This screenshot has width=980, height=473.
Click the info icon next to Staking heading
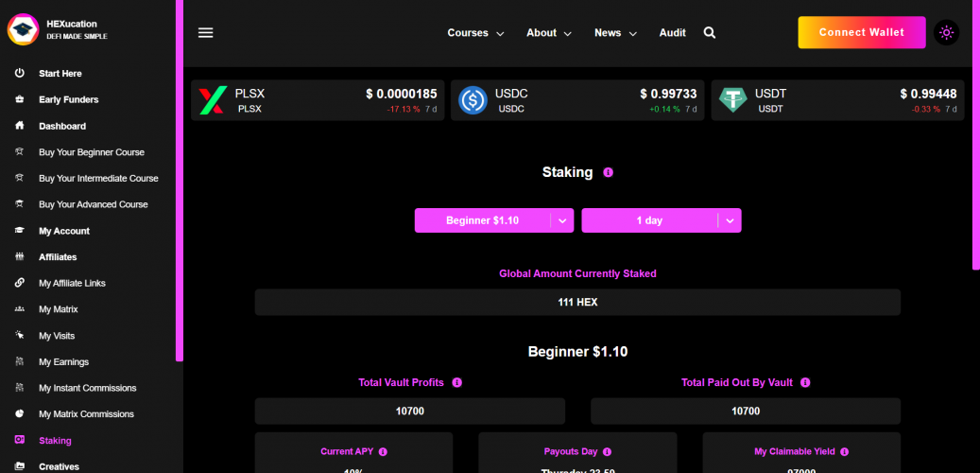(x=608, y=173)
